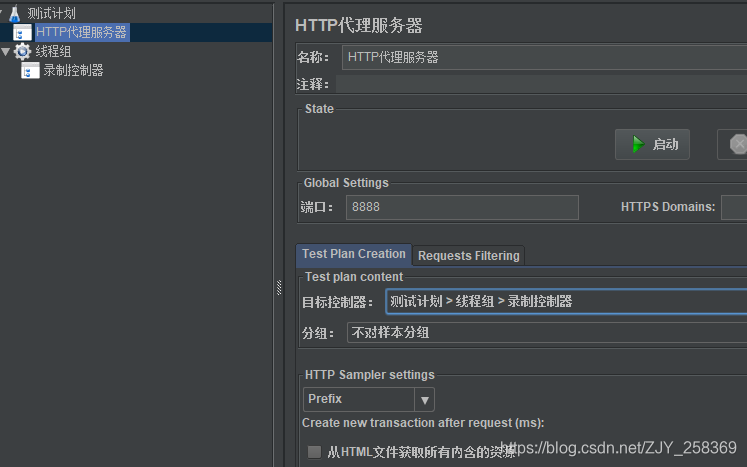Click the Test plan content group label

[354, 277]
